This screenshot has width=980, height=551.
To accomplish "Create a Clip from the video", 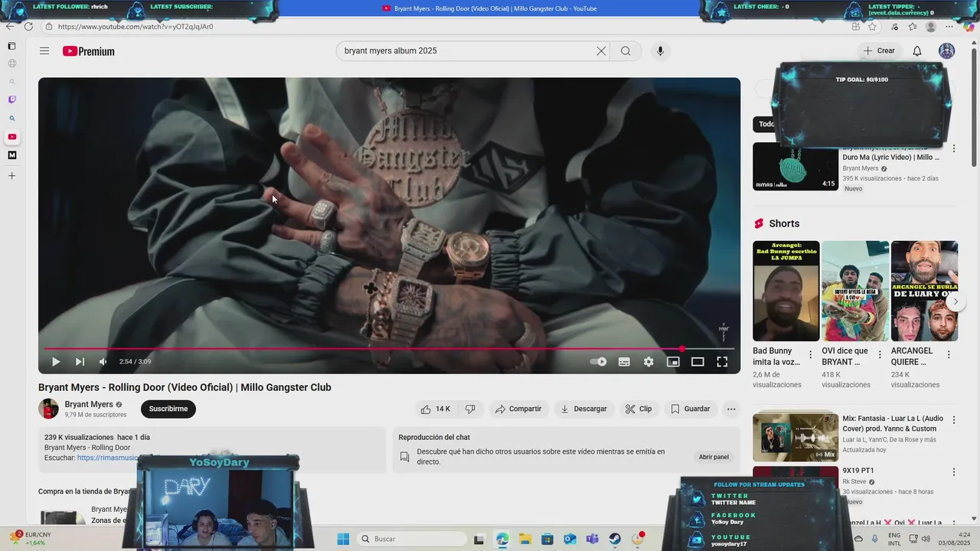I will coord(639,409).
